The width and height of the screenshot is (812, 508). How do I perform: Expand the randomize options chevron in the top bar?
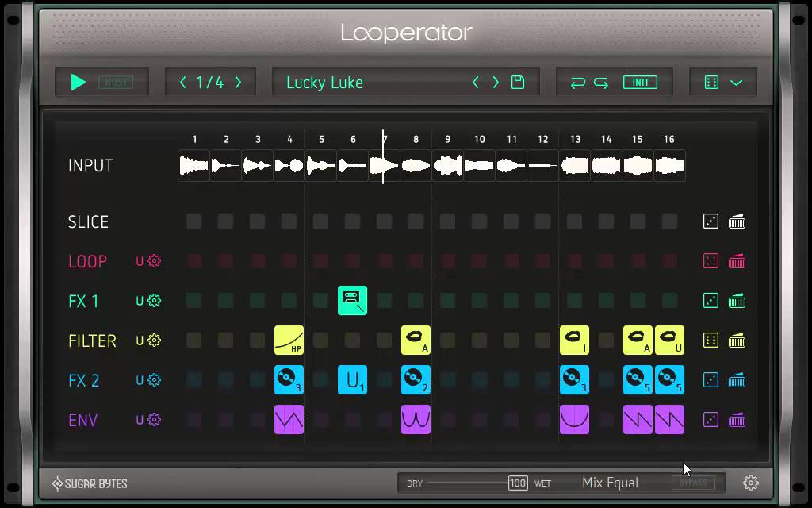(x=737, y=83)
